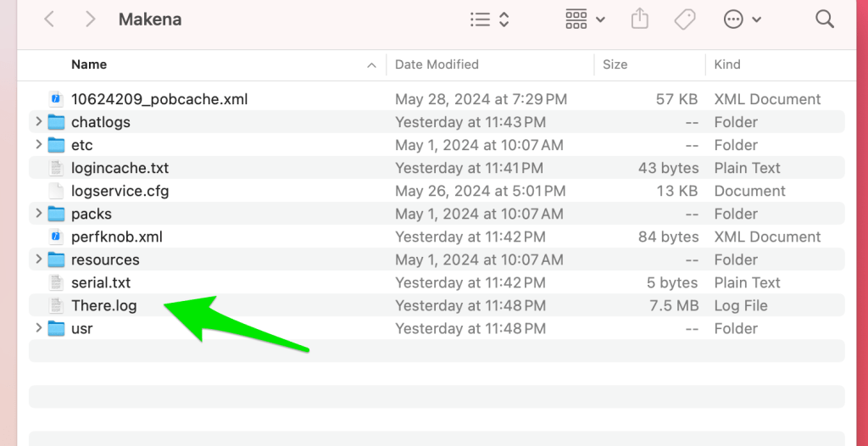Image resolution: width=868 pixels, height=446 pixels.
Task: Expand the packs folder
Action: tap(38, 214)
